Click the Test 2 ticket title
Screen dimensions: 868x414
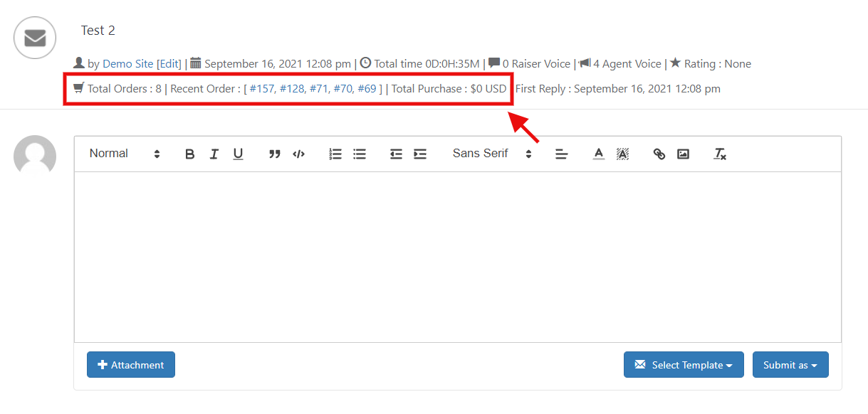click(98, 31)
